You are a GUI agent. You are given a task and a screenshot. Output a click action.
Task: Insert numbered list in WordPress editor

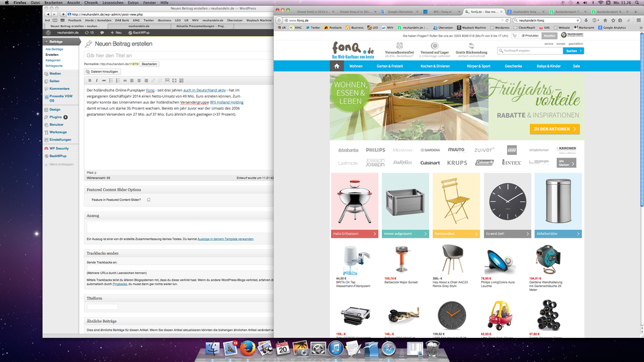[x=118, y=81]
